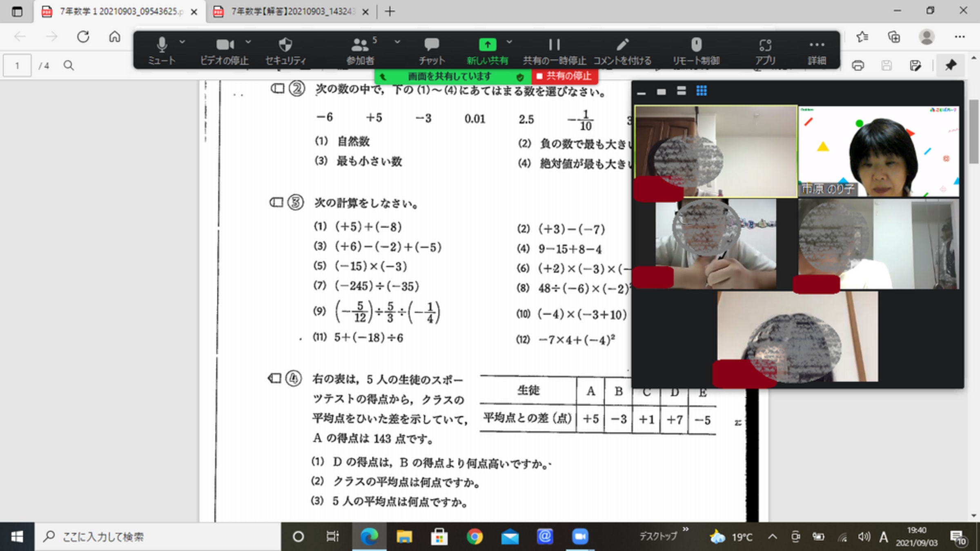Expand audio options arrow beside Mute

coord(182,42)
